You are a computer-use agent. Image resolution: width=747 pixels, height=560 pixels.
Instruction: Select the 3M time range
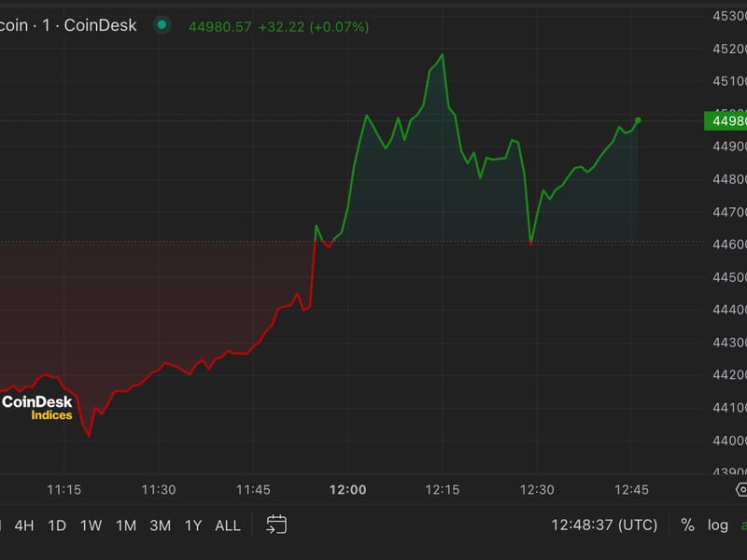(161, 525)
